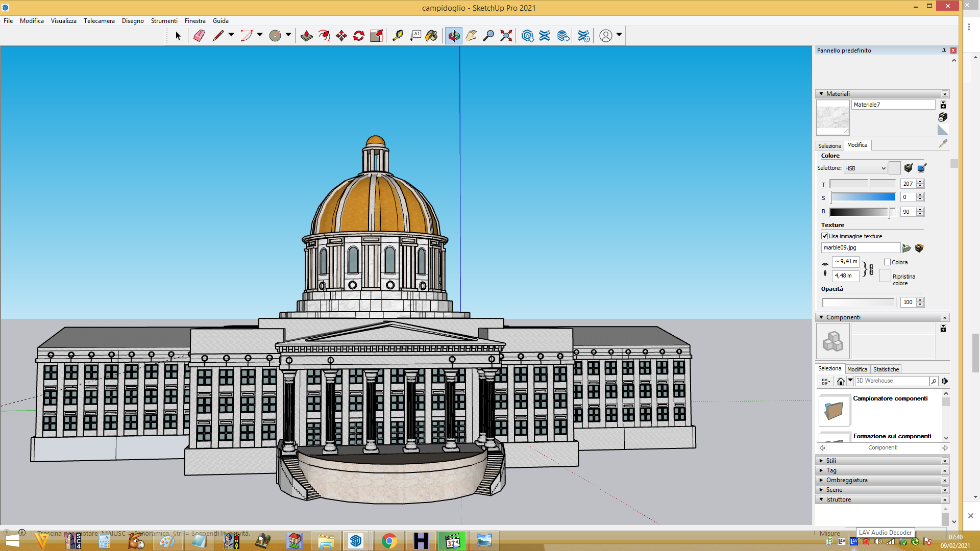Uncheck Usa immagine texture checkbox
Screen dimensions: 980x551
(824, 236)
